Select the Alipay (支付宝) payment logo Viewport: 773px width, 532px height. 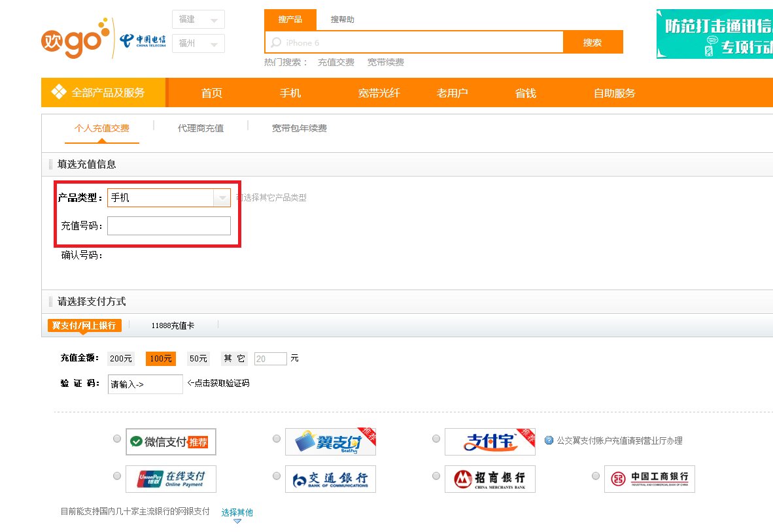pyautogui.click(x=489, y=442)
